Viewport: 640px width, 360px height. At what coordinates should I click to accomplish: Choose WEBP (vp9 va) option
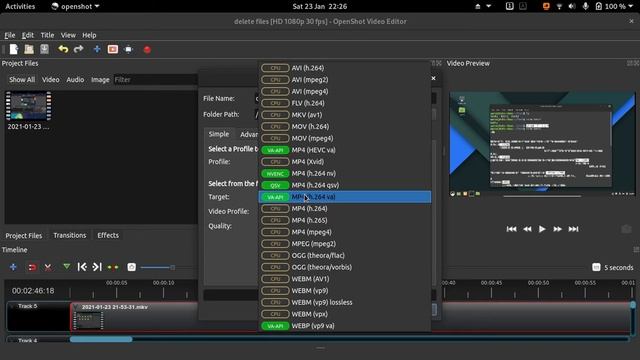(x=345, y=326)
